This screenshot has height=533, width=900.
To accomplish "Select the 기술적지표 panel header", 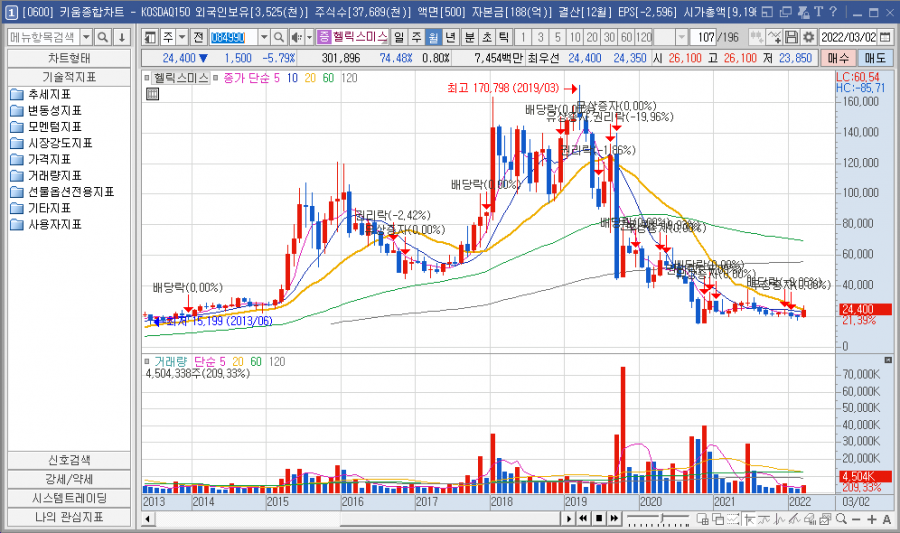I will 69,77.
